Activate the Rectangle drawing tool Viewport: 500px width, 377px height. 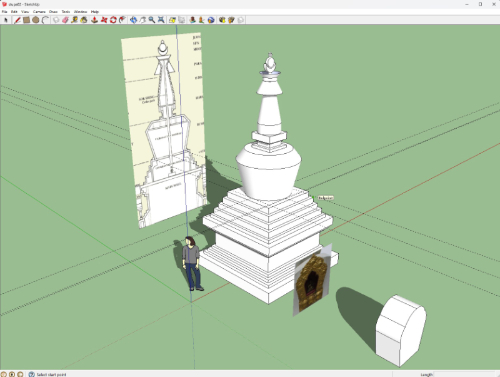point(26,20)
